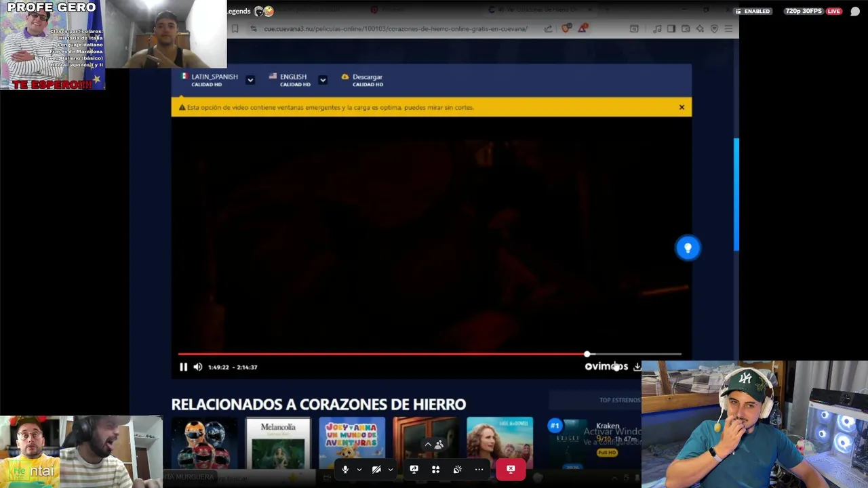
Task: Open Joey y Anna Un Mundo de Aventuras thumbnail
Action: [x=351, y=443]
